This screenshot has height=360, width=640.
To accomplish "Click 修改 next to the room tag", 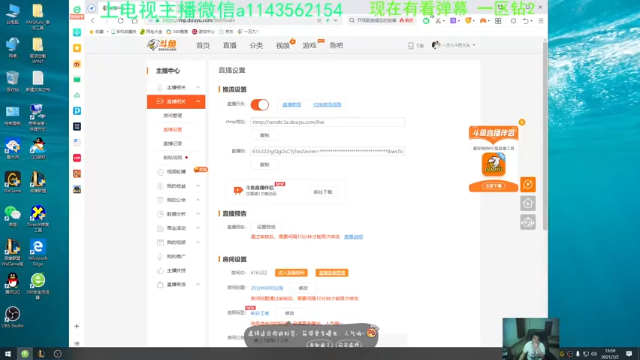I will point(289,313).
